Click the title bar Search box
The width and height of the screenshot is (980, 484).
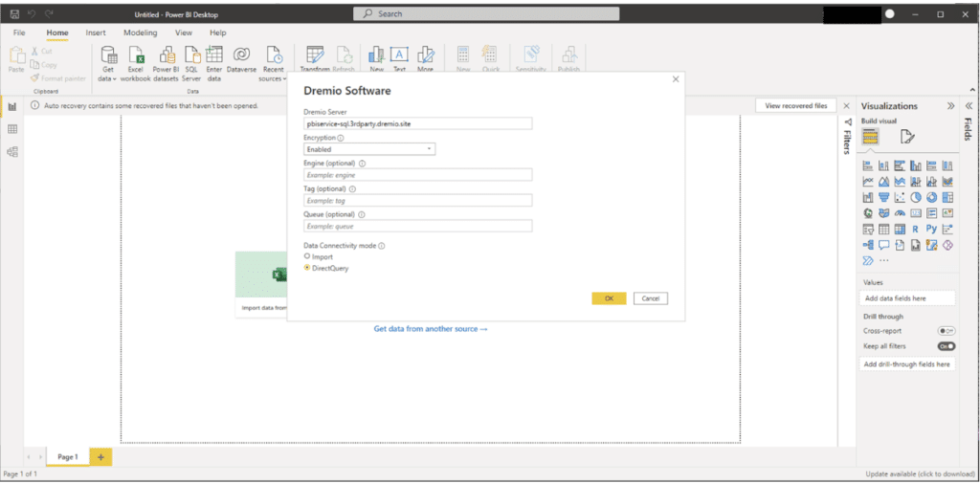coord(486,13)
